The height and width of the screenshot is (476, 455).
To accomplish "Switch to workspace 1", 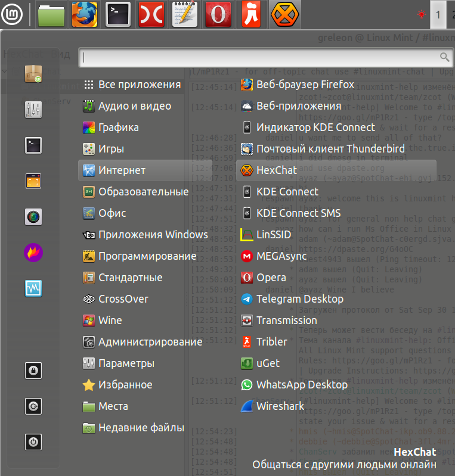I will (438, 14).
